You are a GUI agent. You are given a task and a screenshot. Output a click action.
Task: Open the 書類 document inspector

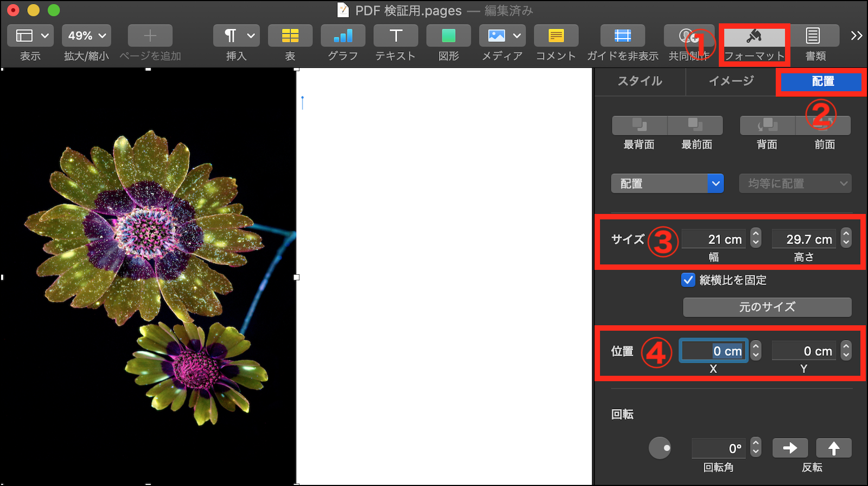(x=813, y=36)
